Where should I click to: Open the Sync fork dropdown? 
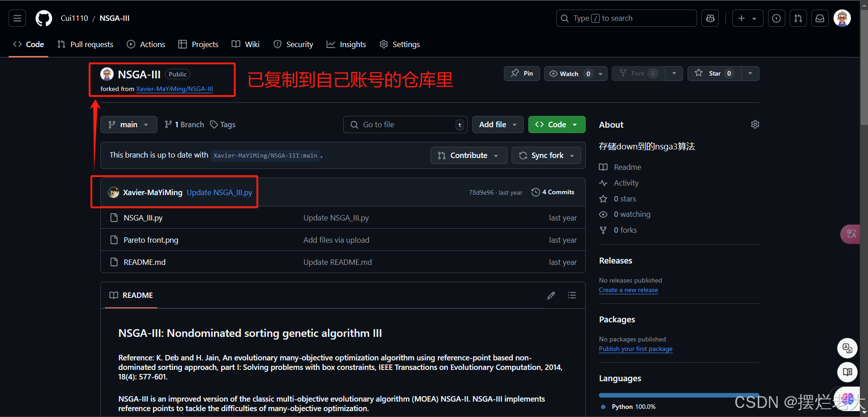click(x=546, y=155)
